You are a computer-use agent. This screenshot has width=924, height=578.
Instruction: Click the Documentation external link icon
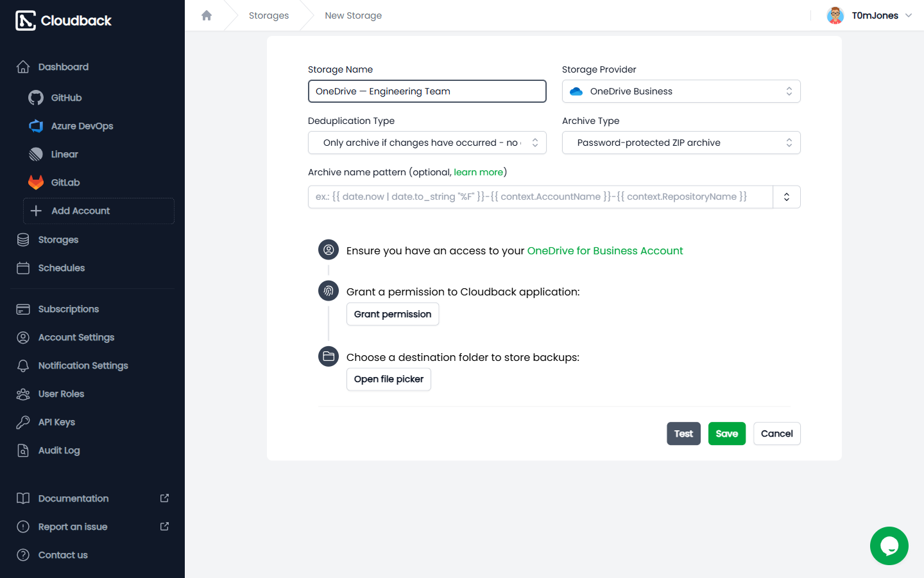point(164,498)
